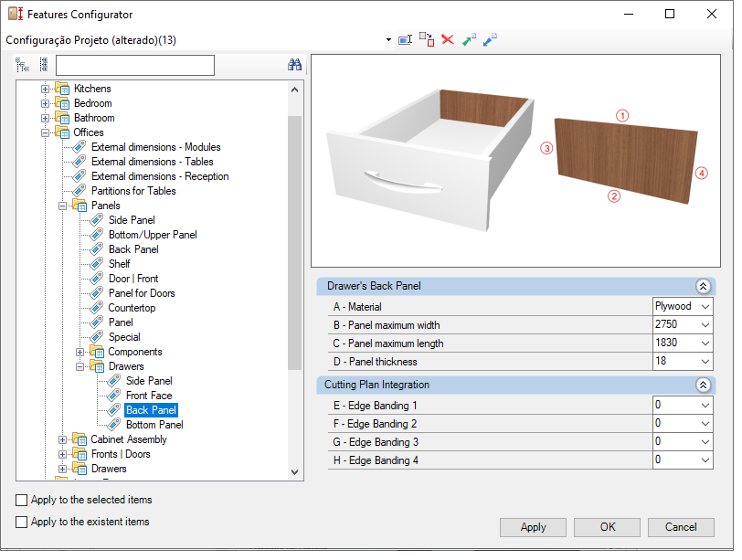Click the tag icon beside External dimensions - Tables
Screen dimensions: 742x560
[79, 162]
